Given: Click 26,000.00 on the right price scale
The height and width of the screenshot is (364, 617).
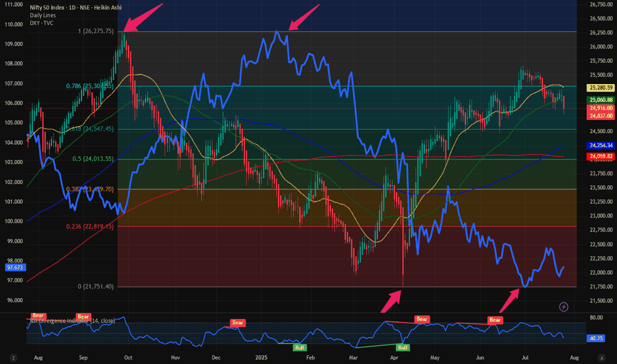Looking at the screenshot, I should pyautogui.click(x=601, y=47).
